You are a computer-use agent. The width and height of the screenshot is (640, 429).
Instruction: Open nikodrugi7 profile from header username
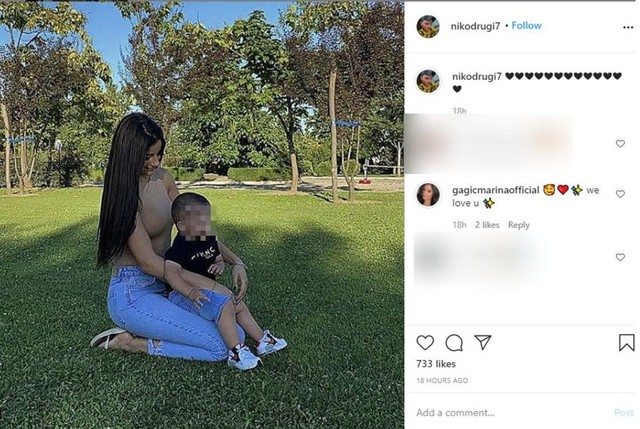pyautogui.click(x=475, y=27)
